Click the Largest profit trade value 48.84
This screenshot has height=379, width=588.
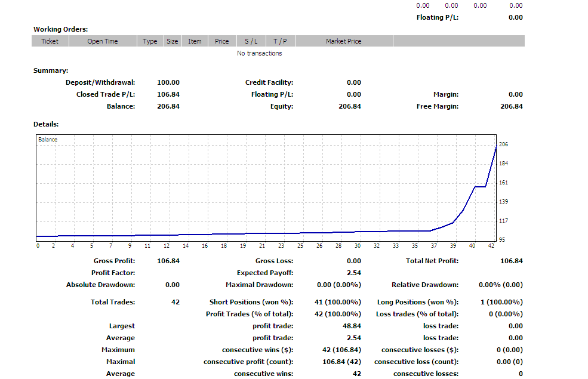pos(352,326)
